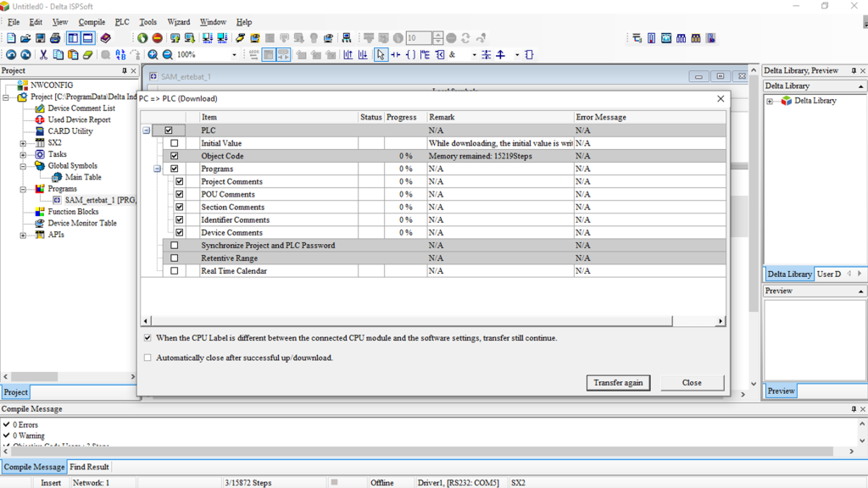Check the Retentive Range checkbox
The width and height of the screenshot is (868, 488).
[x=175, y=258]
